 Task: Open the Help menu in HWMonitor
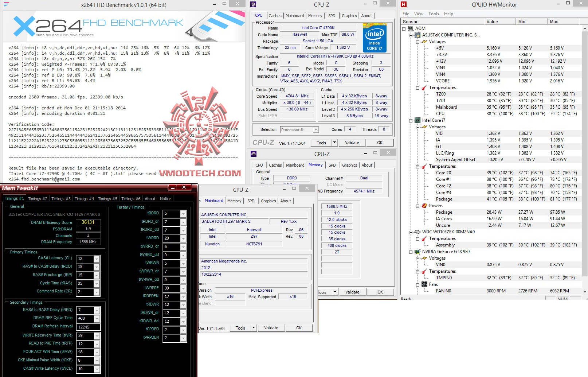448,14
